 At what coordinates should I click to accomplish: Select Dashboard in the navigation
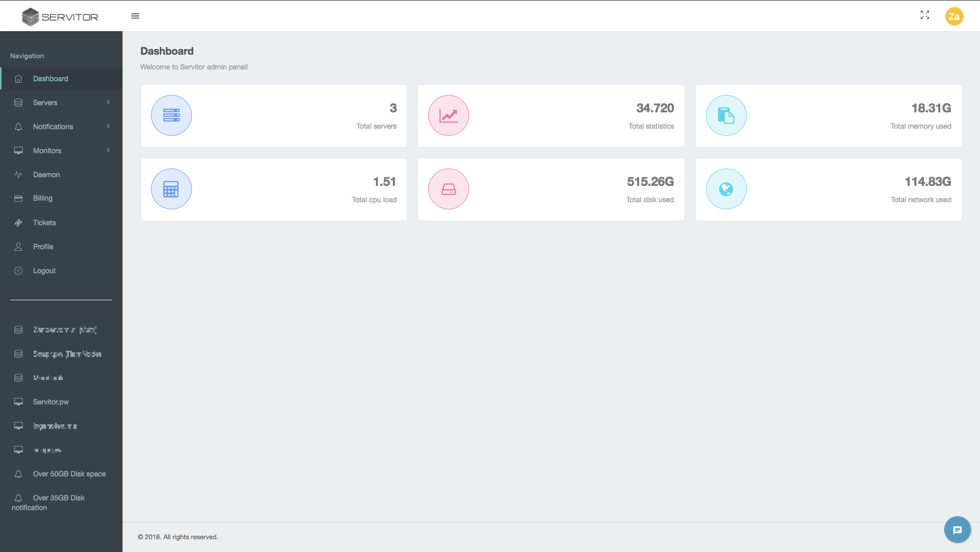[x=51, y=79]
